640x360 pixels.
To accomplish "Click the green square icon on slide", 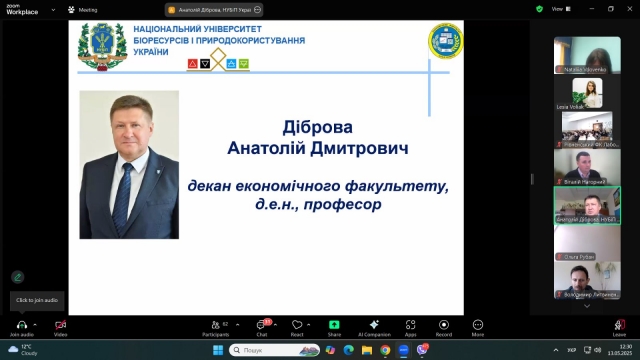I will pyautogui.click(x=244, y=63).
